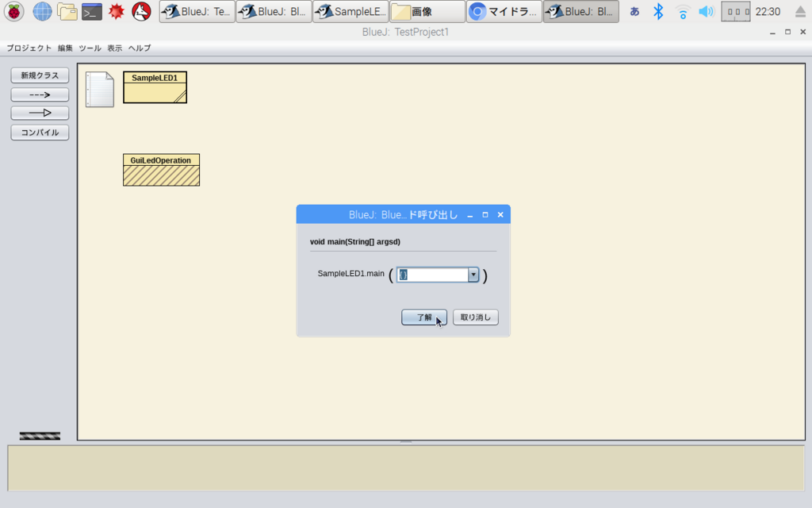This screenshot has height=508, width=812.
Task: Open the ツール menu
Action: tap(90, 48)
